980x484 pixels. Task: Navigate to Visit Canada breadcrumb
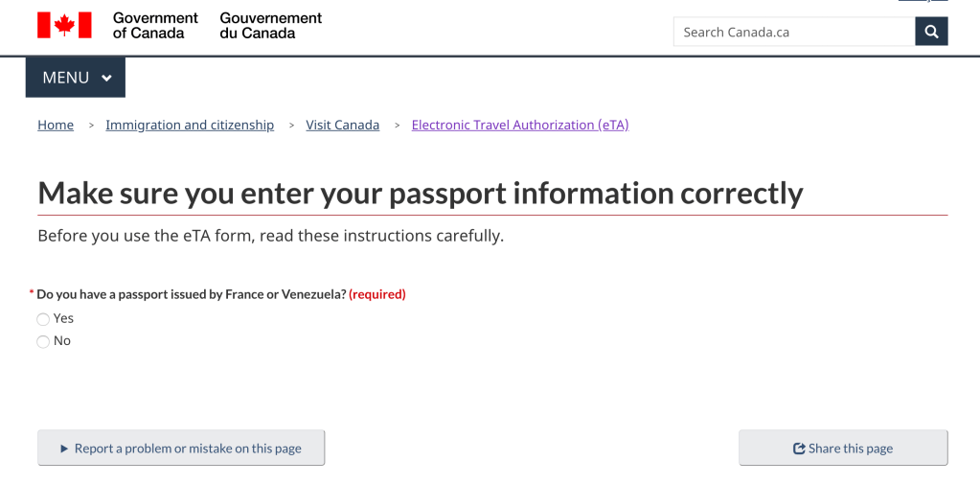click(x=342, y=125)
